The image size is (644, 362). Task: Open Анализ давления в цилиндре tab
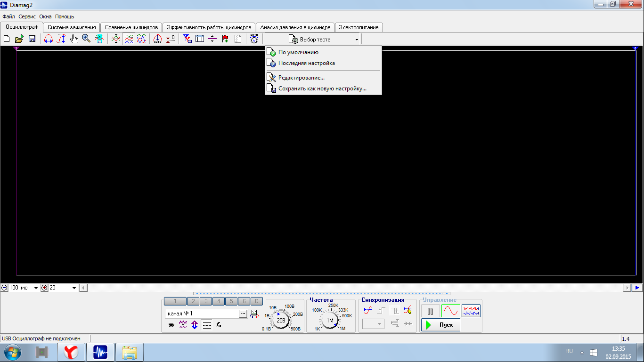pyautogui.click(x=295, y=27)
